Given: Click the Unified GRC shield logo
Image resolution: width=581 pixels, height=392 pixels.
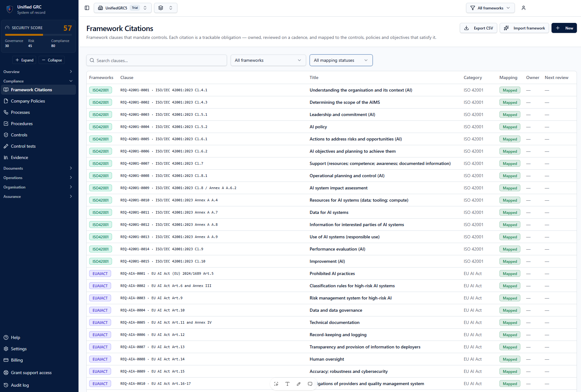Looking at the screenshot, I should click(10, 9).
